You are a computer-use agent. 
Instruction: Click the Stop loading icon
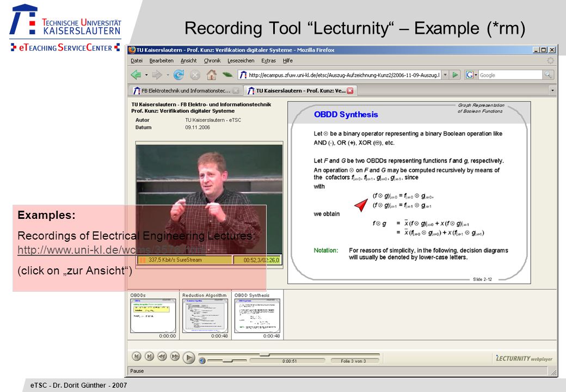[195, 75]
